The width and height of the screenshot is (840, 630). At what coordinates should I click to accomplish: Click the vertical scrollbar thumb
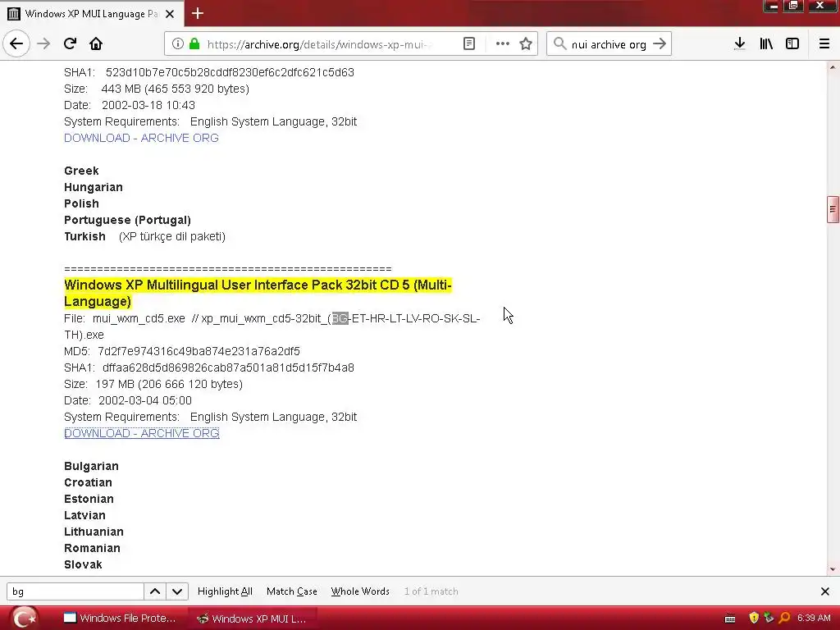tap(833, 209)
